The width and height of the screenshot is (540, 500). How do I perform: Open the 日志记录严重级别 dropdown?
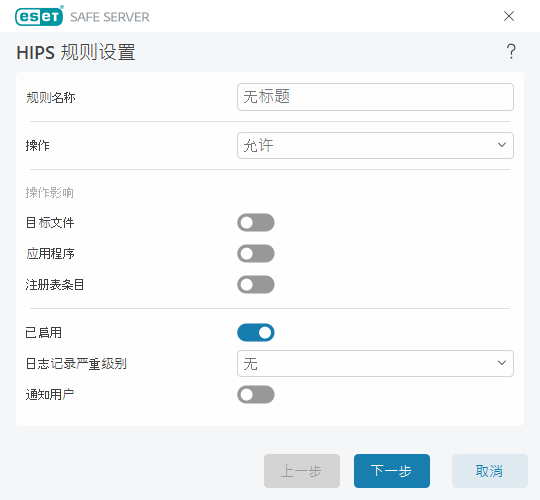(x=375, y=363)
